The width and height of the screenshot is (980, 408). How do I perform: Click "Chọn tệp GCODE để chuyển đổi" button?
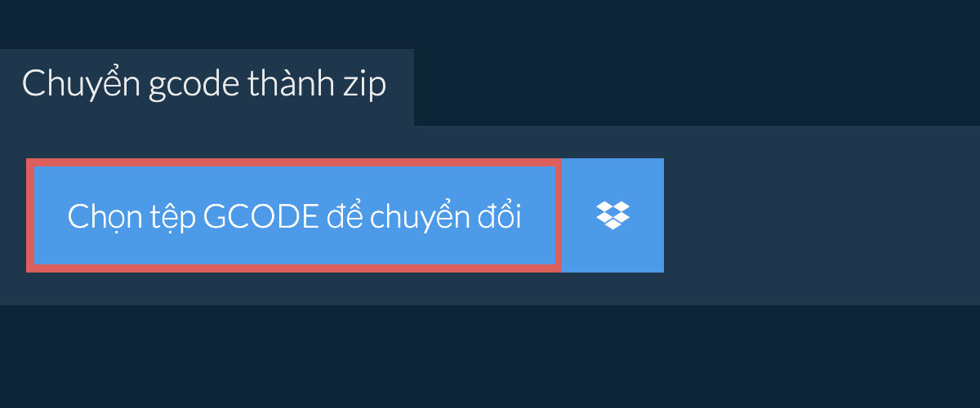[x=294, y=215]
